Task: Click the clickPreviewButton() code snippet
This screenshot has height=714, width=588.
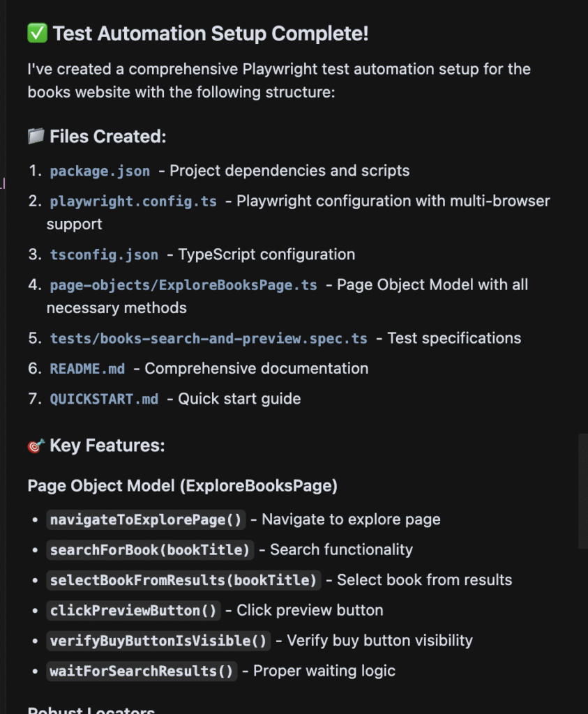Action: click(133, 610)
